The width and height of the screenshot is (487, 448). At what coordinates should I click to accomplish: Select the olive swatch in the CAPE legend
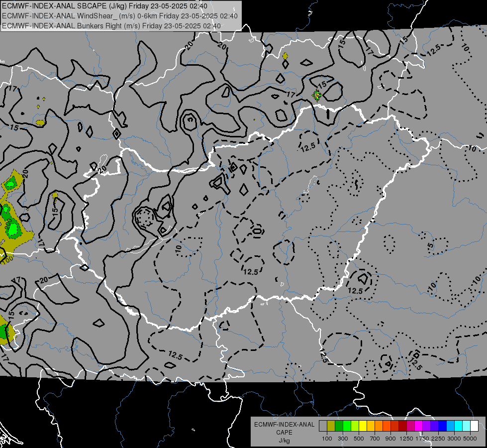point(331,426)
